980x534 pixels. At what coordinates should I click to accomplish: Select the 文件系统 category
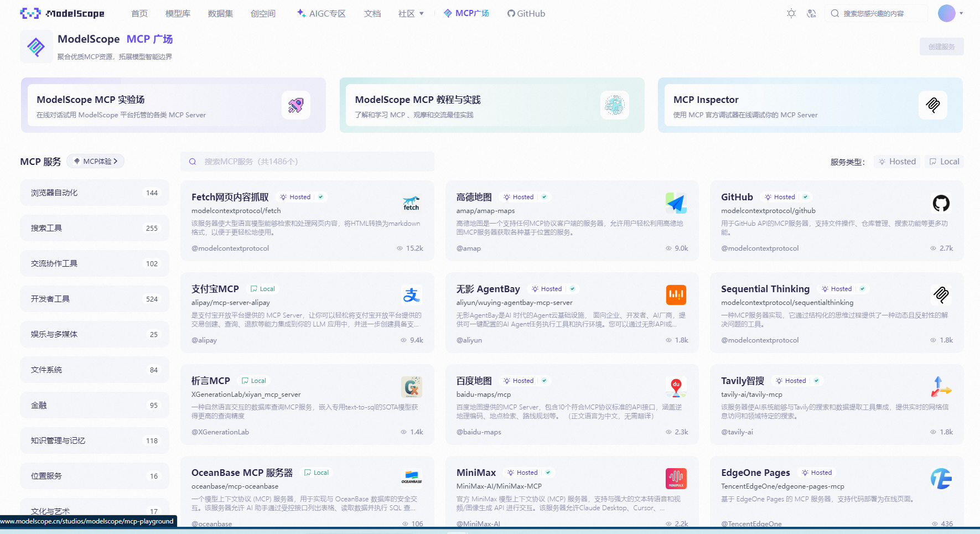95,370
